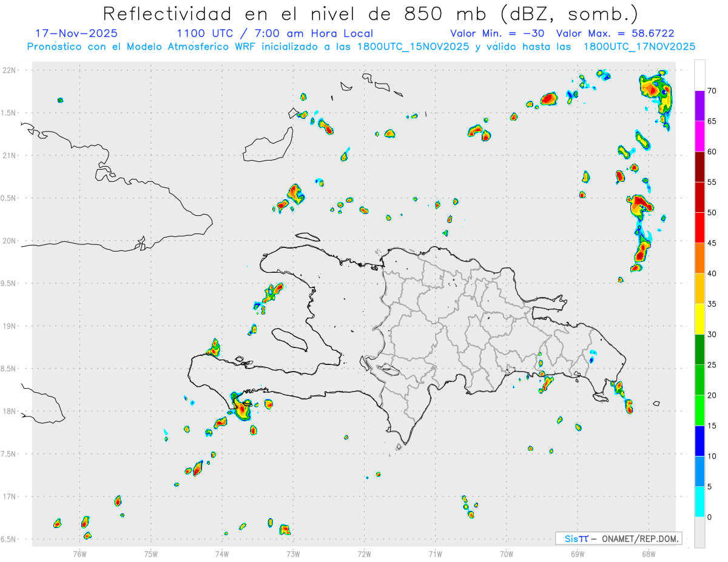Screen dimensions: 728x562
Task: Click the color scale tick label '0'
Action: (710, 517)
